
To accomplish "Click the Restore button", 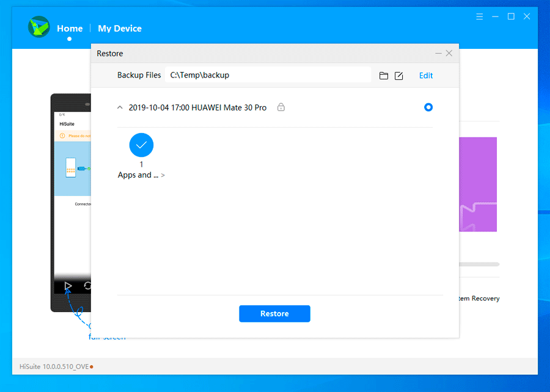I will tap(274, 313).
